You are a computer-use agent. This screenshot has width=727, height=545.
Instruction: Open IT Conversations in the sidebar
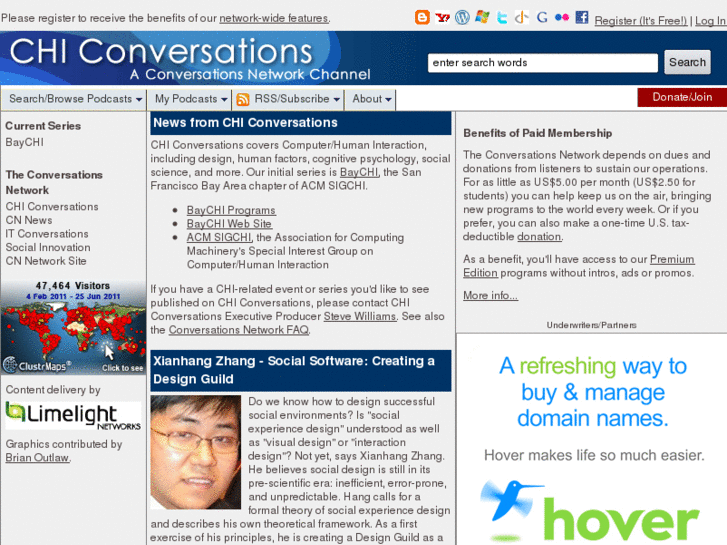point(47,233)
